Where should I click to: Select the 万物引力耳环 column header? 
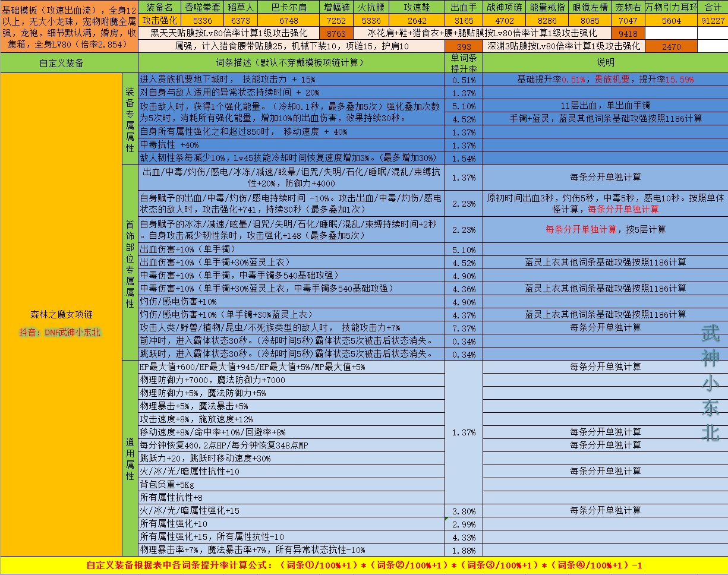tap(670, 7)
